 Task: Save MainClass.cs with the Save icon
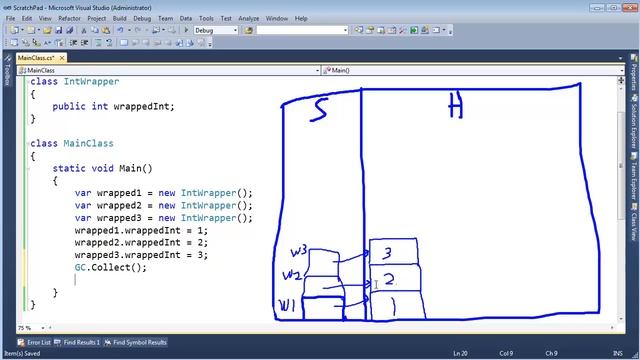coord(59,30)
